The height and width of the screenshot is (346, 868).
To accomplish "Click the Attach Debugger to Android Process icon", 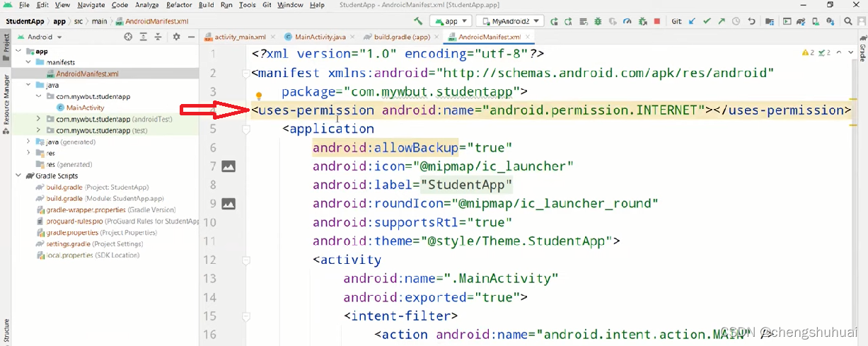I will tap(642, 21).
